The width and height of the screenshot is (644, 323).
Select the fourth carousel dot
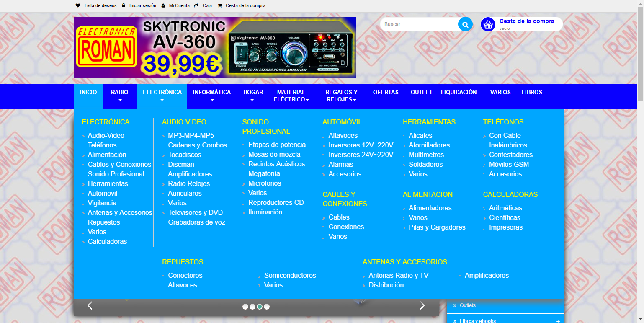(267, 307)
